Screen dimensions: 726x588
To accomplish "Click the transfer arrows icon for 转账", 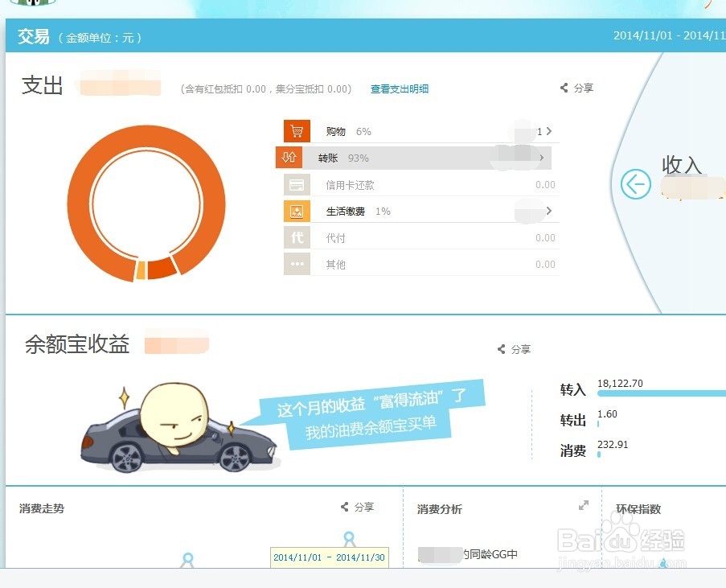I will pos(289,158).
